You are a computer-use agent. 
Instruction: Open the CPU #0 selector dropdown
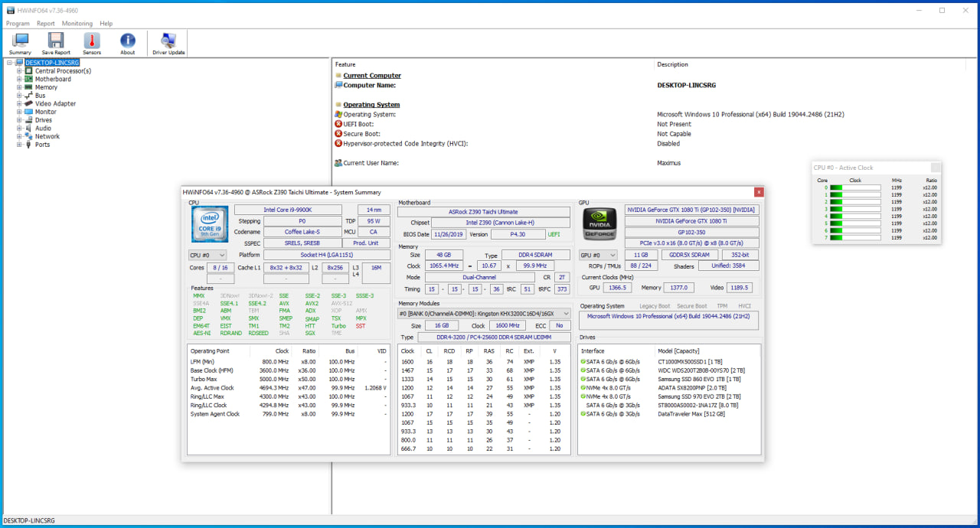pyautogui.click(x=207, y=255)
